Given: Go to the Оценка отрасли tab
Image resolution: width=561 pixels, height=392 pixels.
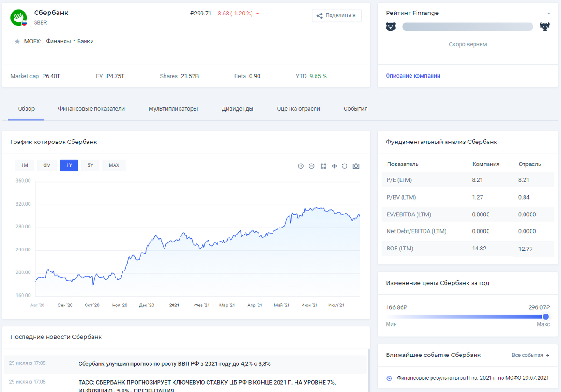Looking at the screenshot, I should 298,109.
